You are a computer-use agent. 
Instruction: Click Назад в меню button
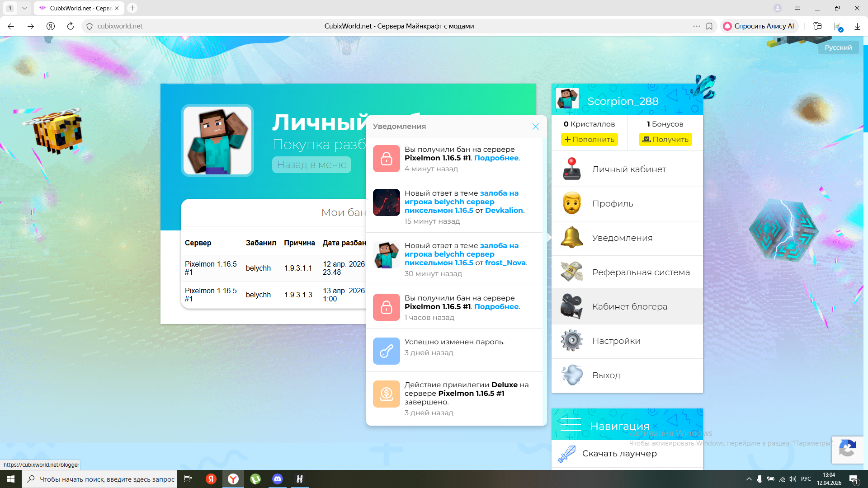[311, 165]
